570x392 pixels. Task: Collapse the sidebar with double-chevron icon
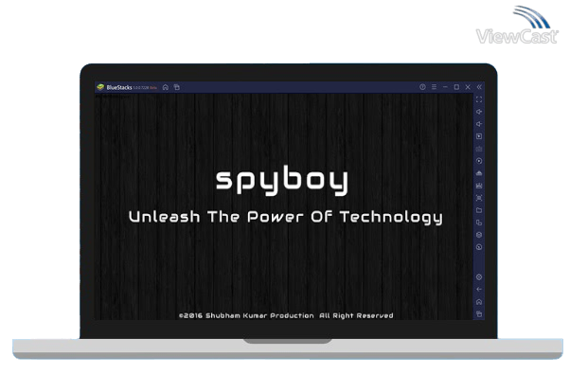(x=479, y=87)
